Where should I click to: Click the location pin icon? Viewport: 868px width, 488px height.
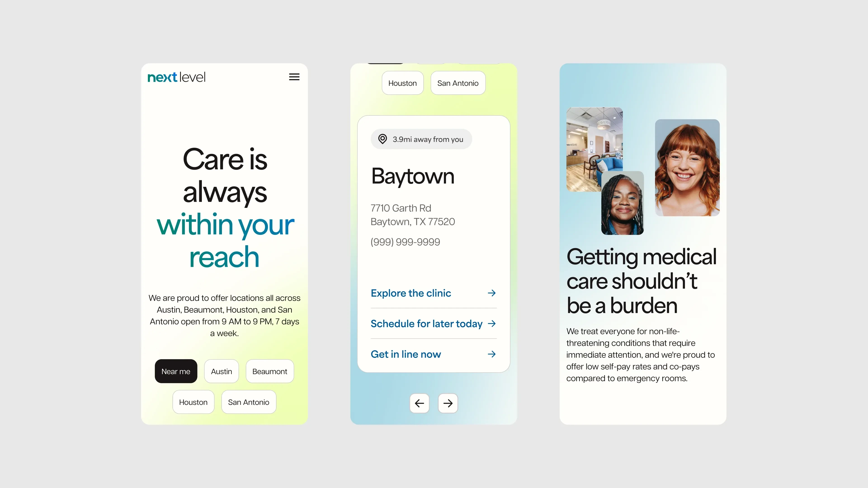[382, 139]
